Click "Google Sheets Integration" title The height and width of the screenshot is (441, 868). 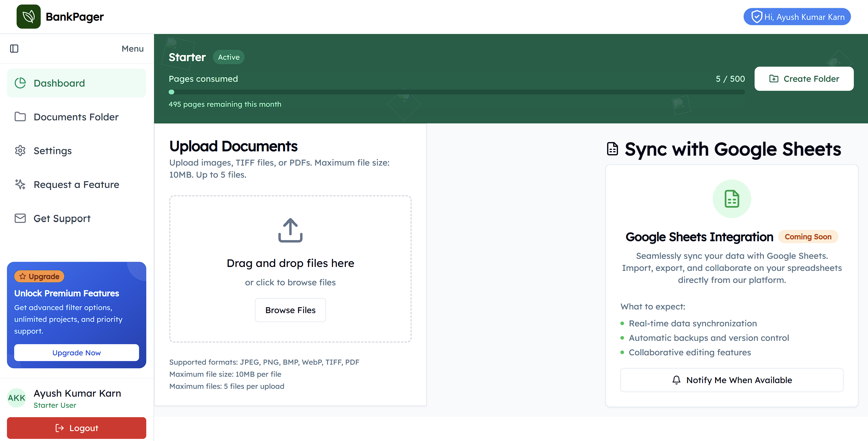pos(699,237)
